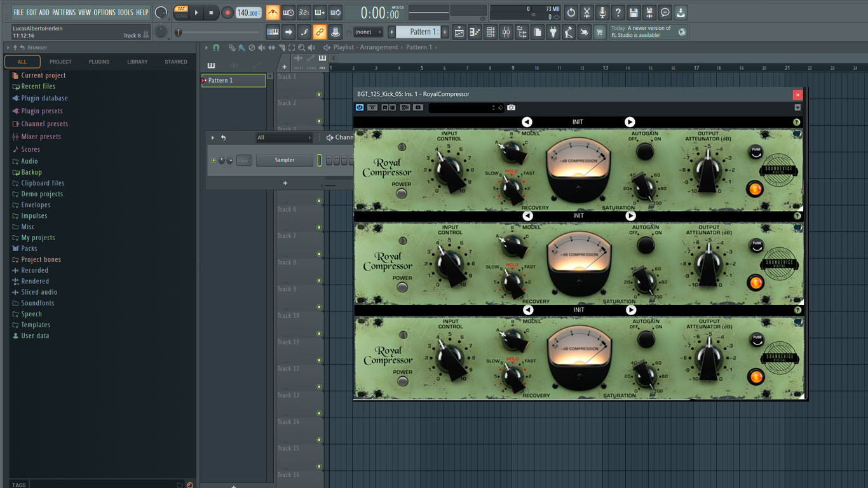The width and height of the screenshot is (868, 488).
Task: Open the channel rack menu arrow
Action: (x=213, y=137)
